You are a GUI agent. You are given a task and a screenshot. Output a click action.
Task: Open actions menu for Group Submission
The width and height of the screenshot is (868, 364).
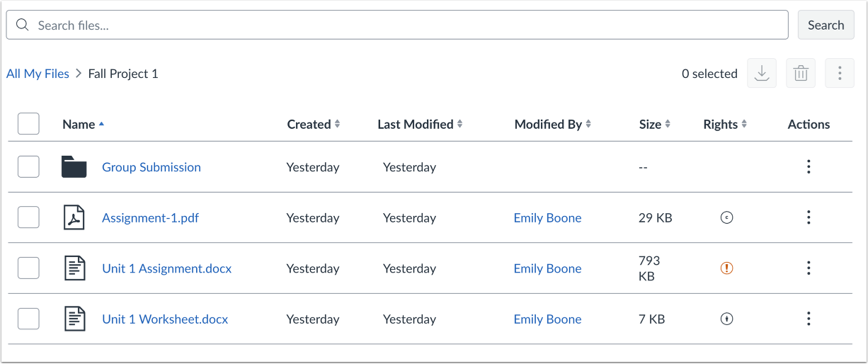[809, 167]
